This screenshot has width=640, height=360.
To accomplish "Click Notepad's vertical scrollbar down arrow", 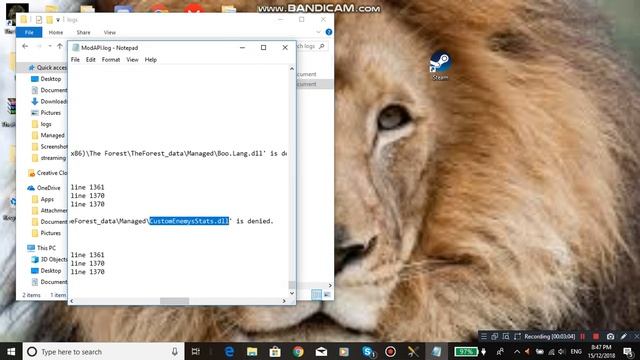I will [292, 293].
